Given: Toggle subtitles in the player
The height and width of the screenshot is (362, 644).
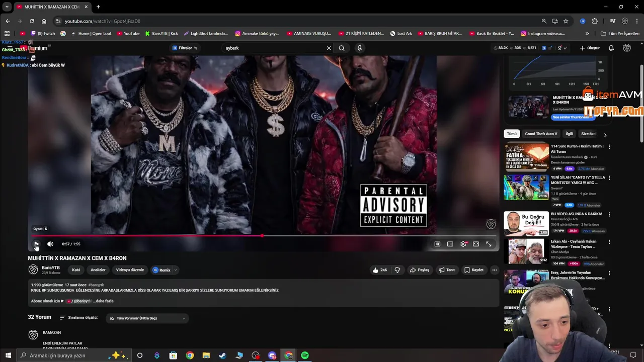Looking at the screenshot, I should pyautogui.click(x=450, y=244).
